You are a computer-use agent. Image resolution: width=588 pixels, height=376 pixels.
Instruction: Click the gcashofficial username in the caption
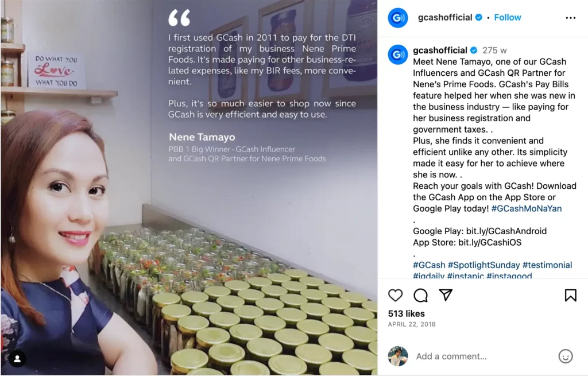point(440,51)
